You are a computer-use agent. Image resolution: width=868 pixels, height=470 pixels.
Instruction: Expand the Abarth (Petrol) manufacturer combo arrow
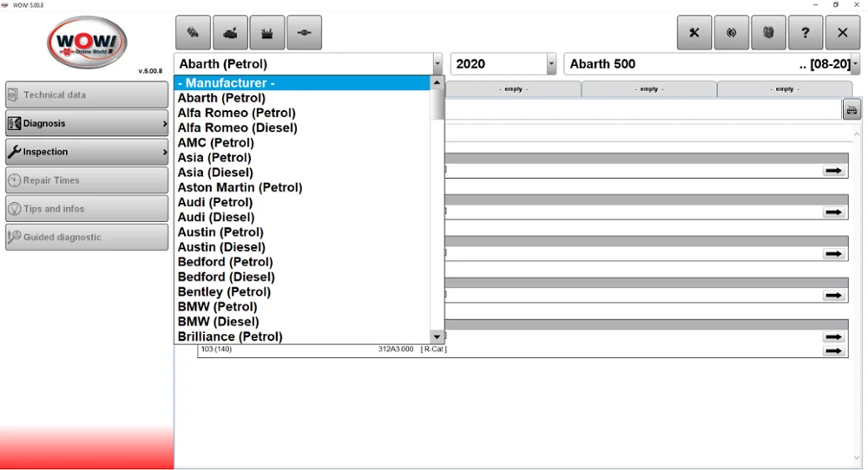(x=437, y=64)
